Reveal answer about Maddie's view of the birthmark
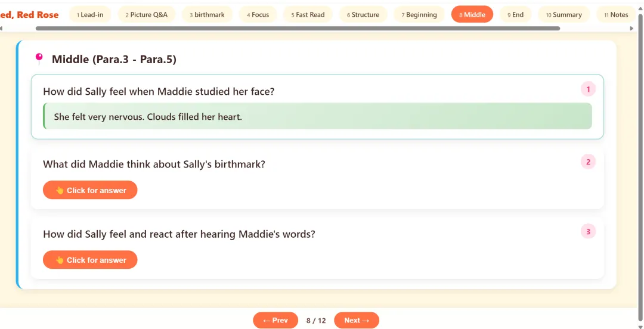 (90, 190)
